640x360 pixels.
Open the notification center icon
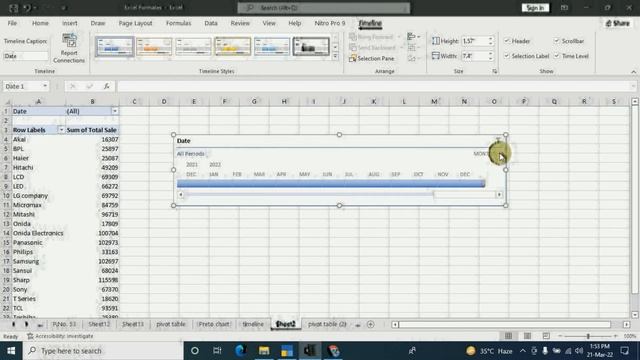click(x=624, y=351)
